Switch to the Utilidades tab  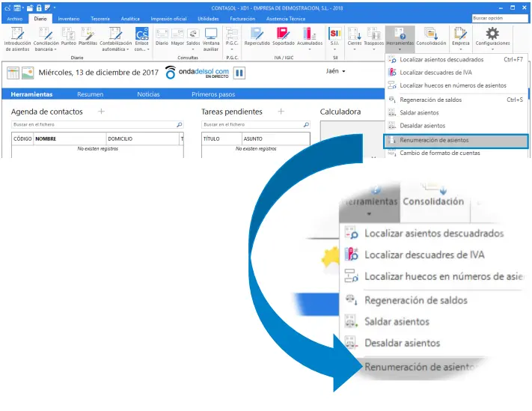click(208, 19)
